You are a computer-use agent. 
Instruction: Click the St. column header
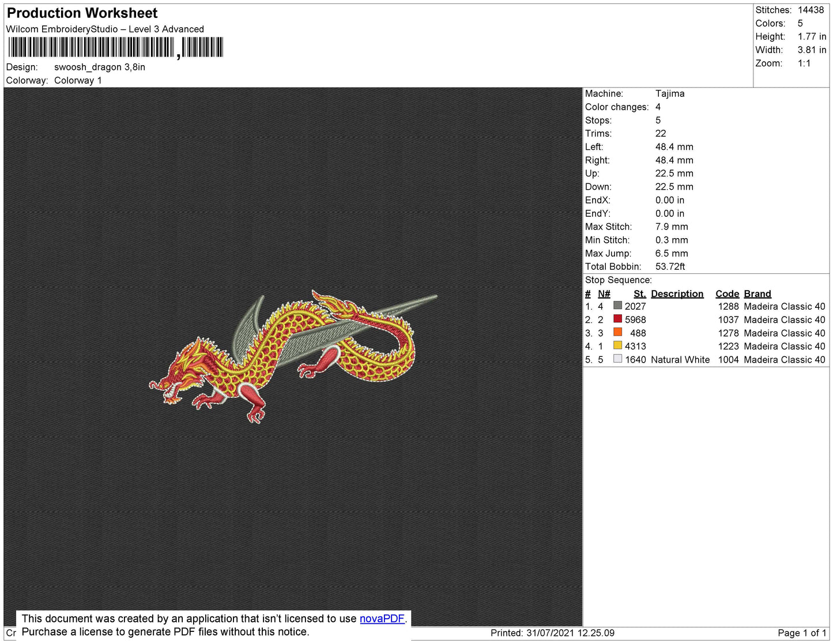tap(639, 293)
